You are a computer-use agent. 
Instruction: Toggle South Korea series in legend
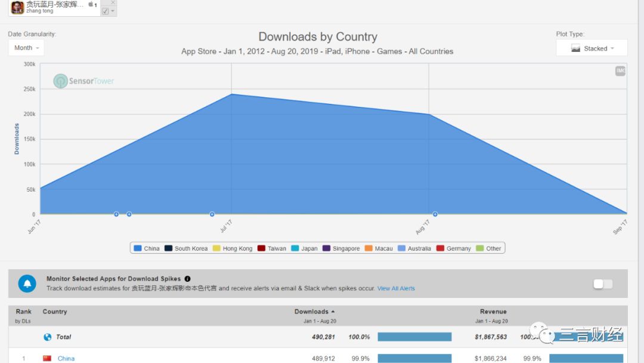pyautogui.click(x=186, y=248)
